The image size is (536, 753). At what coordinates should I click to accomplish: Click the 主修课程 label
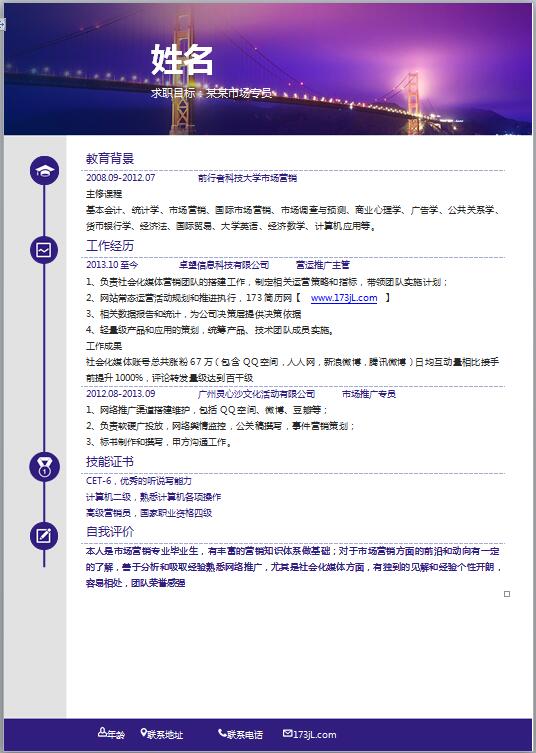point(104,194)
